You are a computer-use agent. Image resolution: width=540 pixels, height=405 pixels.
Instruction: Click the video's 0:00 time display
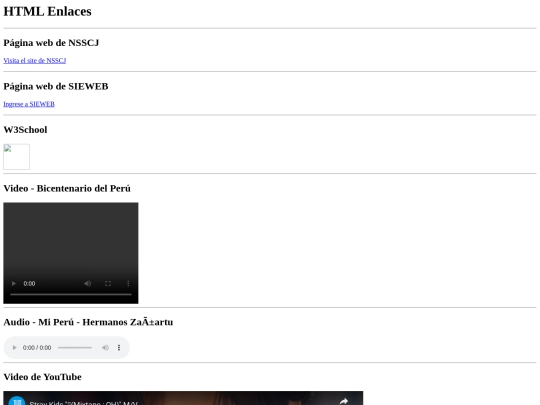click(29, 283)
